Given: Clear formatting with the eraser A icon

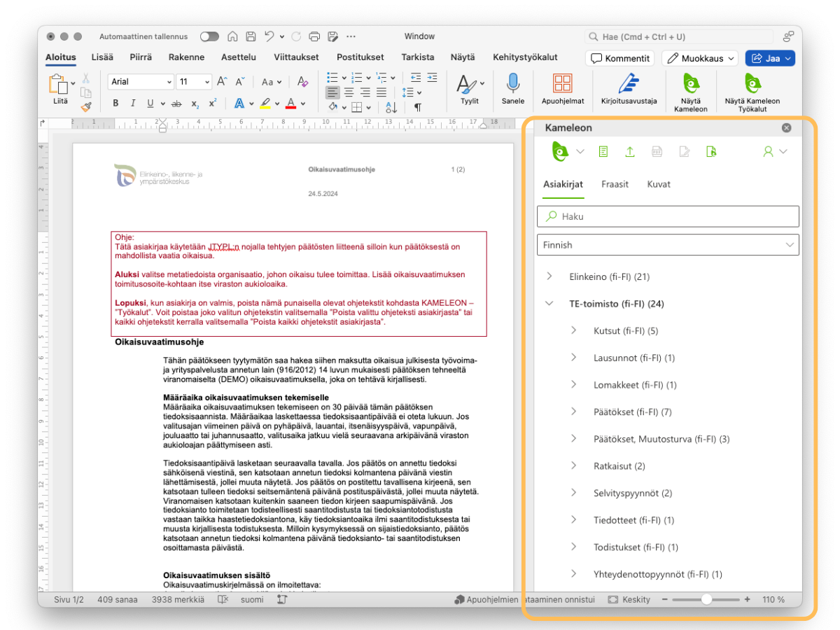Looking at the screenshot, I should (302, 82).
